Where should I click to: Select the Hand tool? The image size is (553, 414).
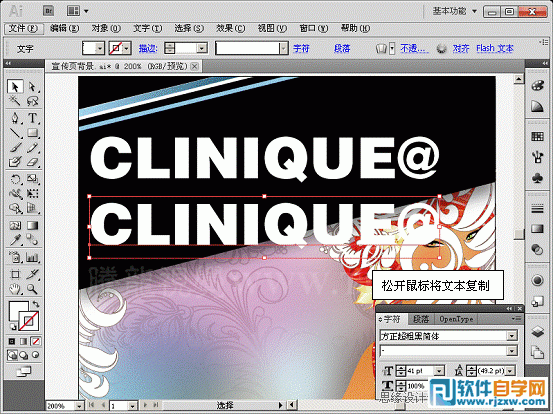(x=15, y=289)
